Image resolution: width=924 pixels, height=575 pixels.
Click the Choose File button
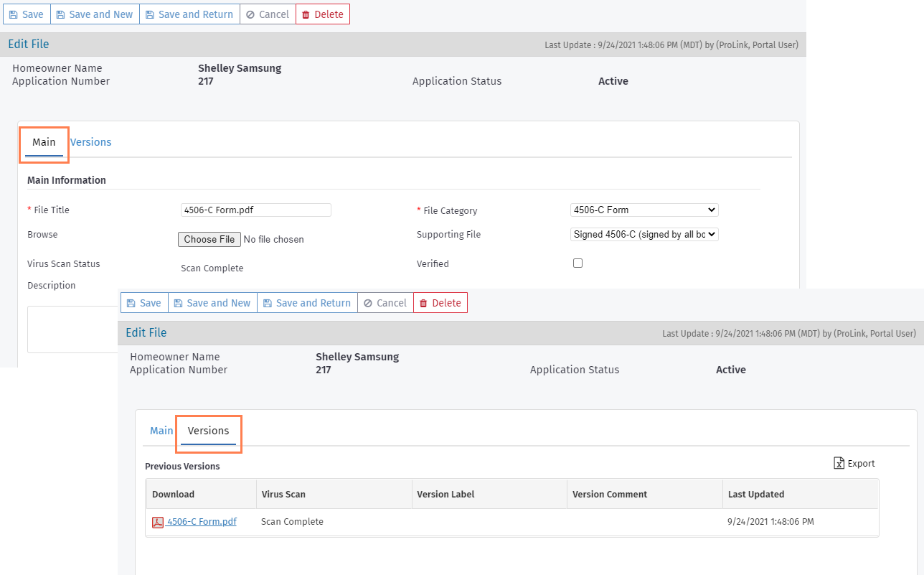pyautogui.click(x=209, y=239)
